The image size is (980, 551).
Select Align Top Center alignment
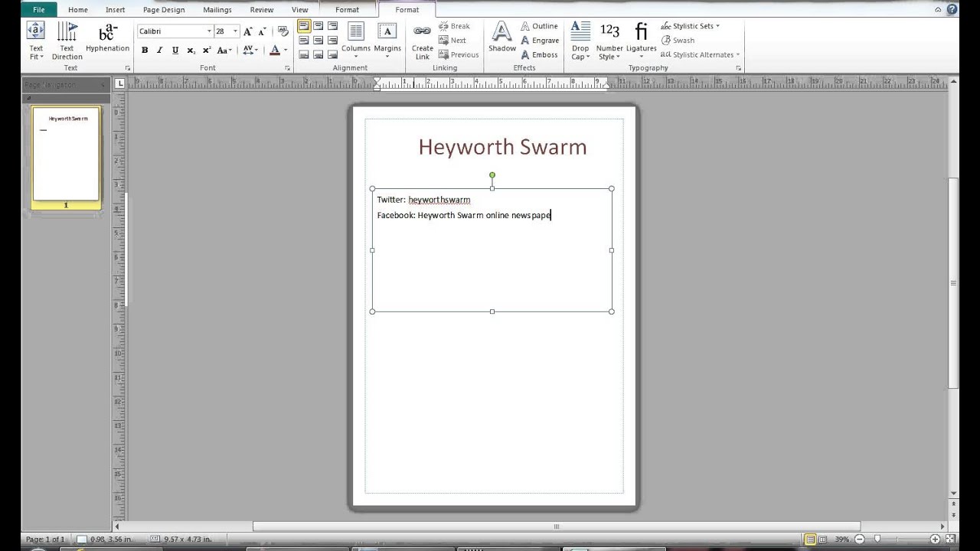318,26
